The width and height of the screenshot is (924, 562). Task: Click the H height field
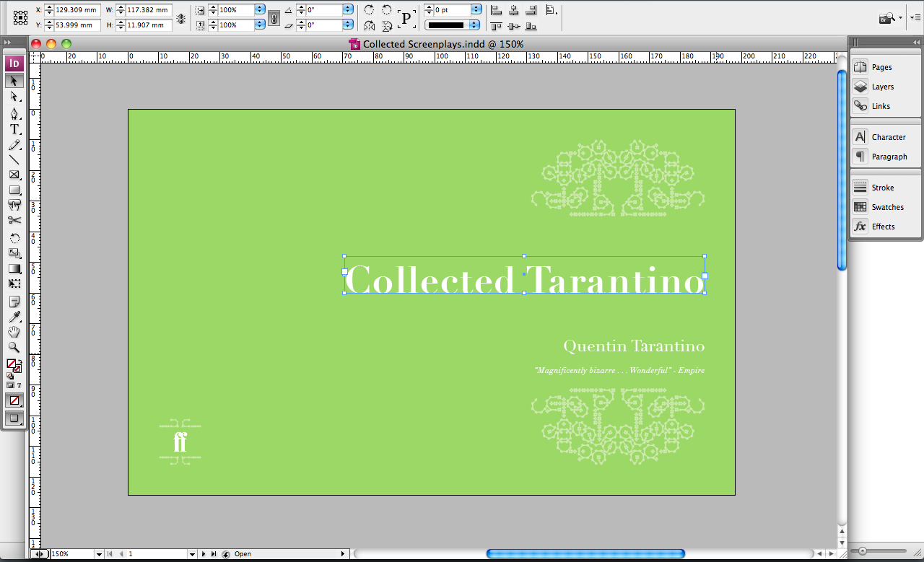pos(149,25)
